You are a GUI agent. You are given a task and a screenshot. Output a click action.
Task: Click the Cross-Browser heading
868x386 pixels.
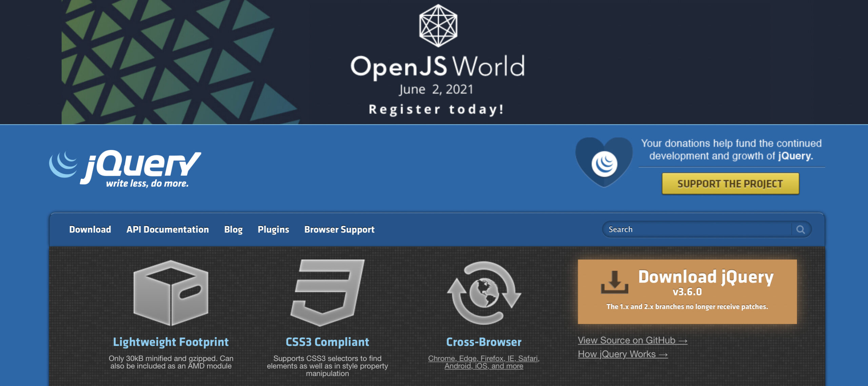[x=484, y=342]
